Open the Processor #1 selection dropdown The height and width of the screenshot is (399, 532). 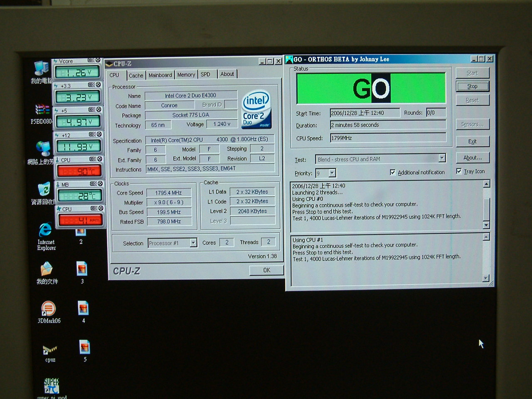click(193, 243)
